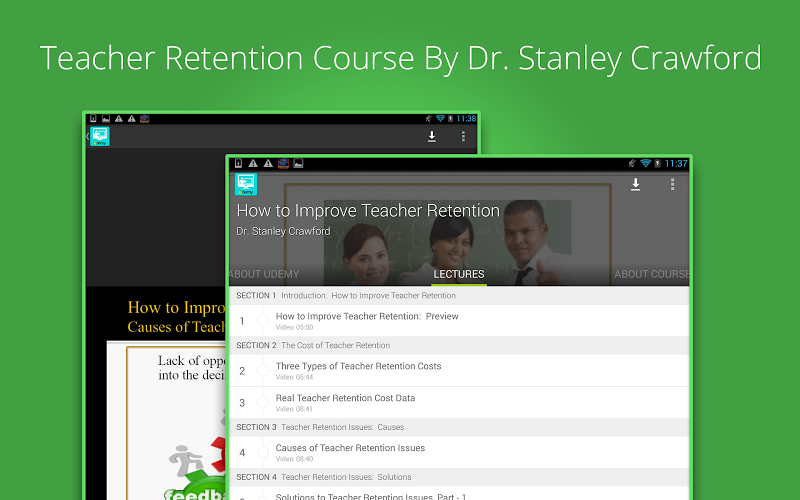The width and height of the screenshot is (800, 500).
Task: Toggle the completion circle for lecture 4
Action: point(263,452)
